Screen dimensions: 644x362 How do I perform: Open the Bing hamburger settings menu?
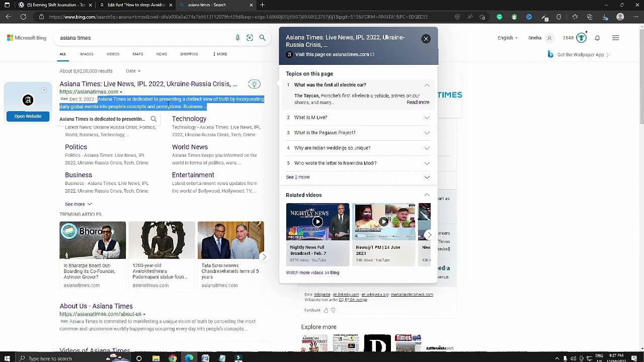615,38
